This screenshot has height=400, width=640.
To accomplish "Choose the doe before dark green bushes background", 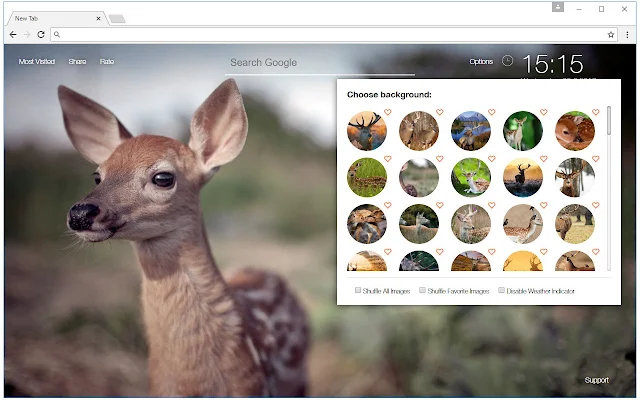I will coord(419,224).
